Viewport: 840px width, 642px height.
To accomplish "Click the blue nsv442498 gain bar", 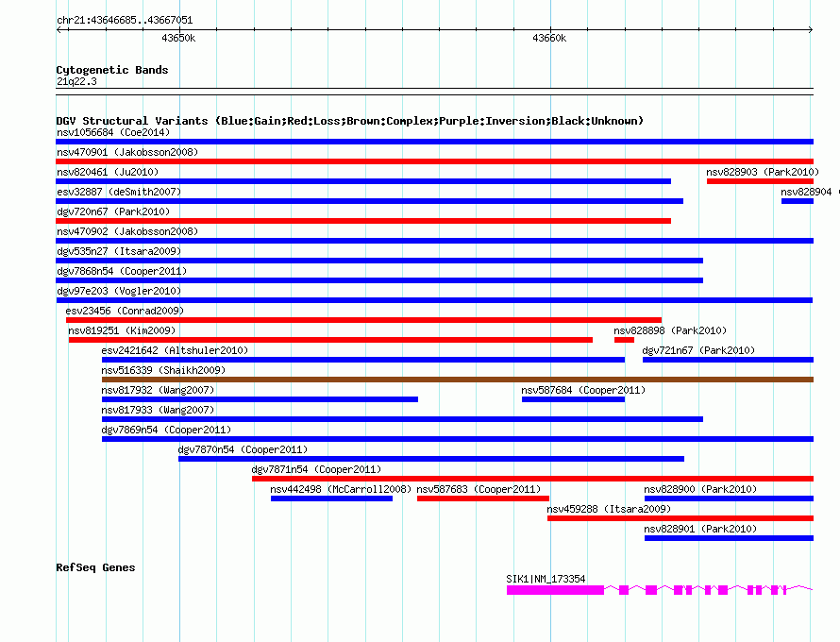I will pyautogui.click(x=331, y=498).
